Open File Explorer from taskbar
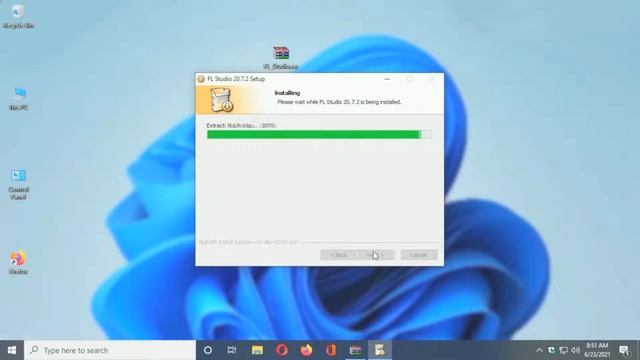 pos(257,350)
